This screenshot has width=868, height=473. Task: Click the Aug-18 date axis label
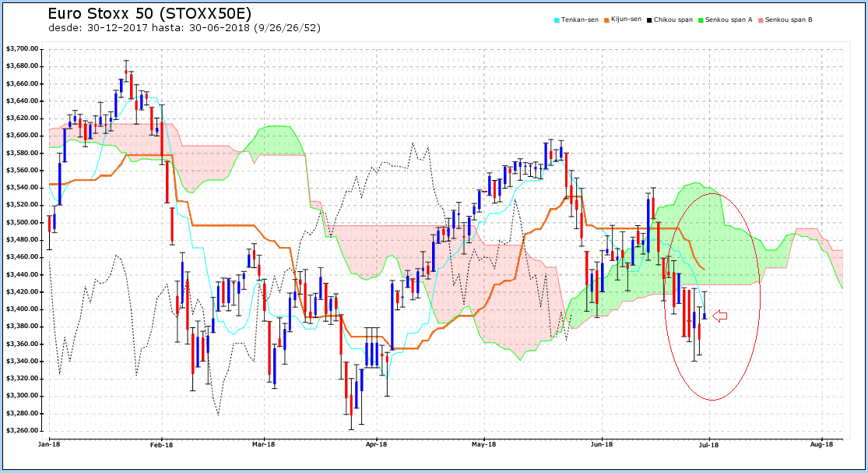pyautogui.click(x=821, y=444)
